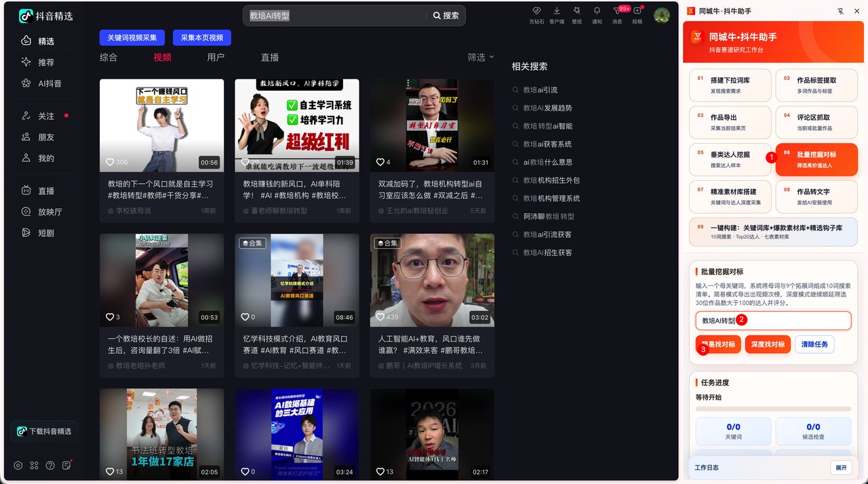The width and height of the screenshot is (868, 484).
Task: Select the 视频 tab
Action: 162,58
